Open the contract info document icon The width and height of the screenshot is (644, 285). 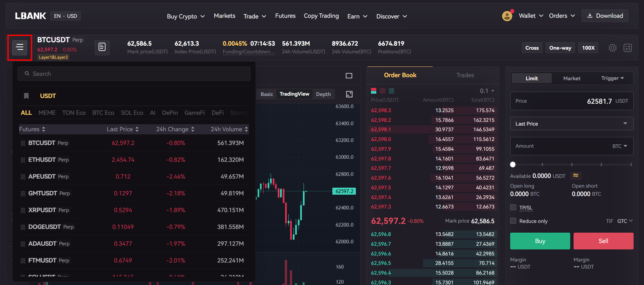point(102,47)
